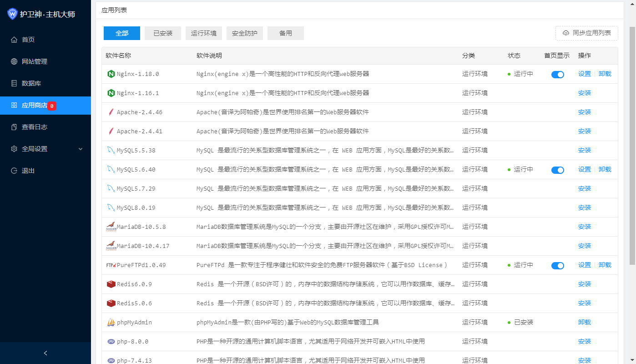636x364 pixels.
Task: Click the Nginx-1.18.0 logo icon
Action: [111, 74]
